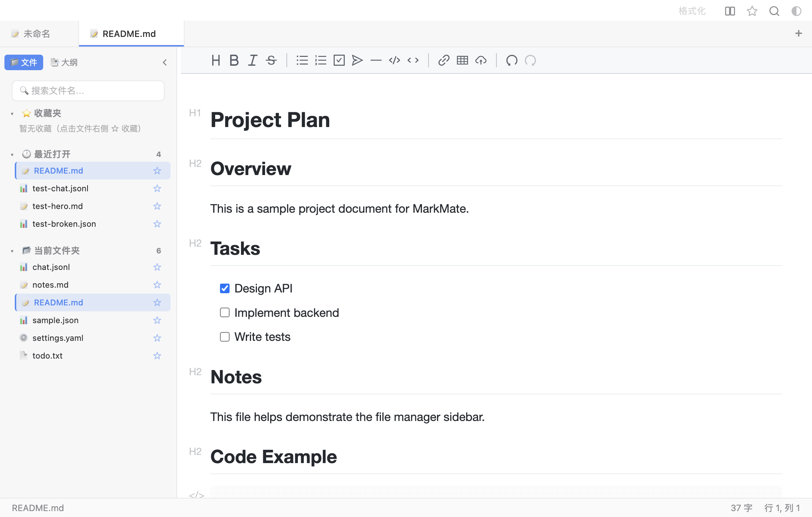Image resolution: width=812 pixels, height=517 pixels.
Task: Click the search magnifier in top bar
Action: pos(774,11)
